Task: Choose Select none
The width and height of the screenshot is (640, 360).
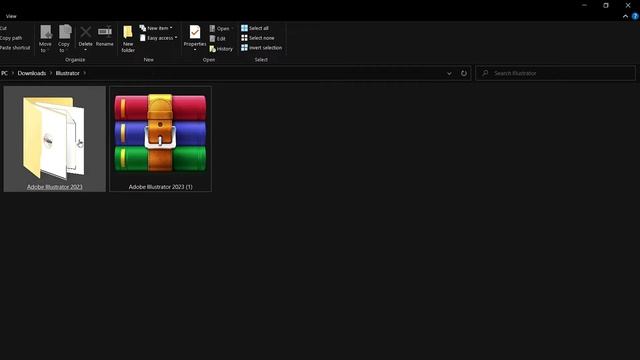Action: click(258, 38)
